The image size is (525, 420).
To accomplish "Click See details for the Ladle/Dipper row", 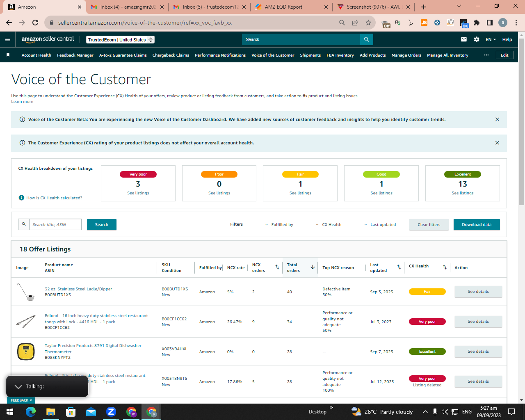I will [478, 292].
